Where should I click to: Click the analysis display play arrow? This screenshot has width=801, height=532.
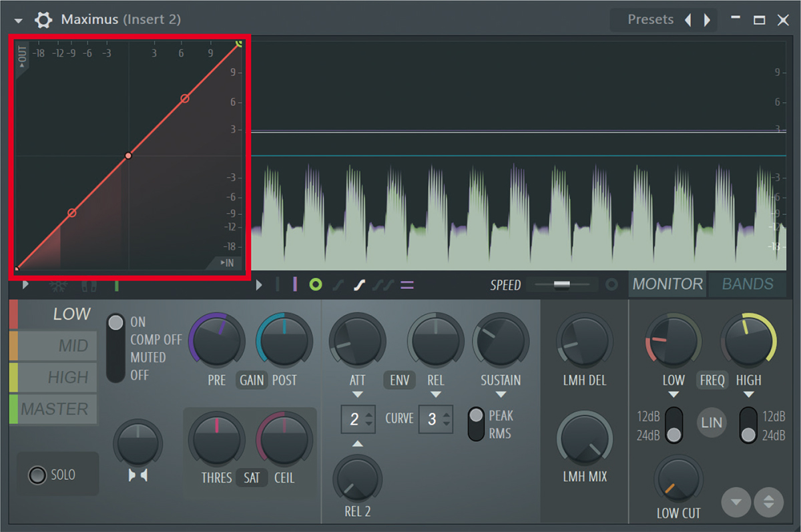[259, 285]
